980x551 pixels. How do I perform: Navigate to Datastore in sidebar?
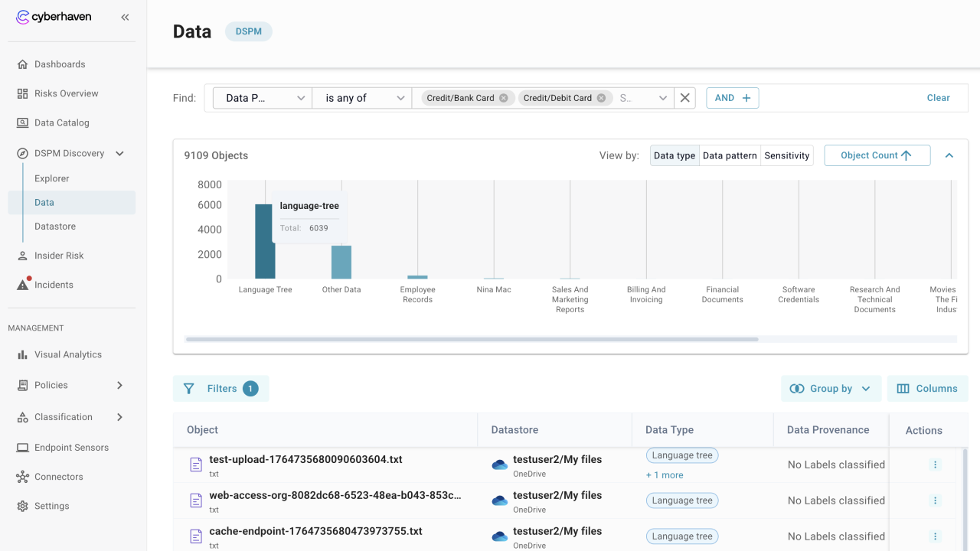pyautogui.click(x=55, y=227)
